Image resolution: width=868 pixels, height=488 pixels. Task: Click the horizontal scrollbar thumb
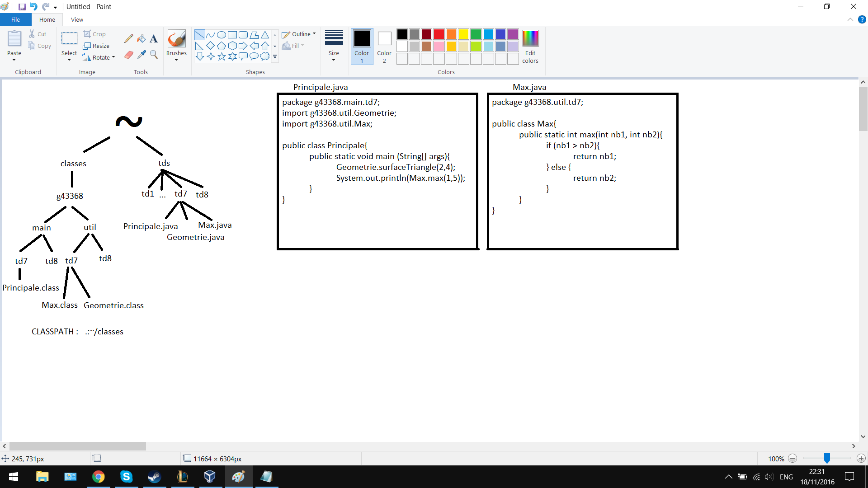coord(78,446)
